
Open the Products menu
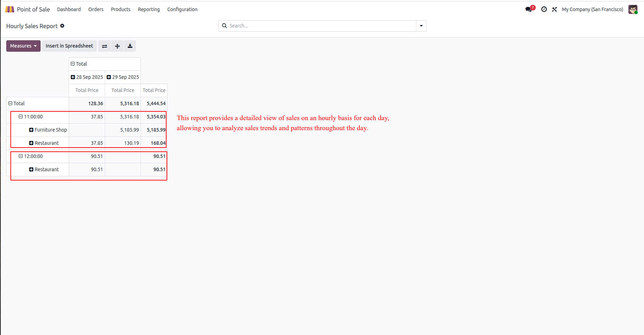[121, 9]
